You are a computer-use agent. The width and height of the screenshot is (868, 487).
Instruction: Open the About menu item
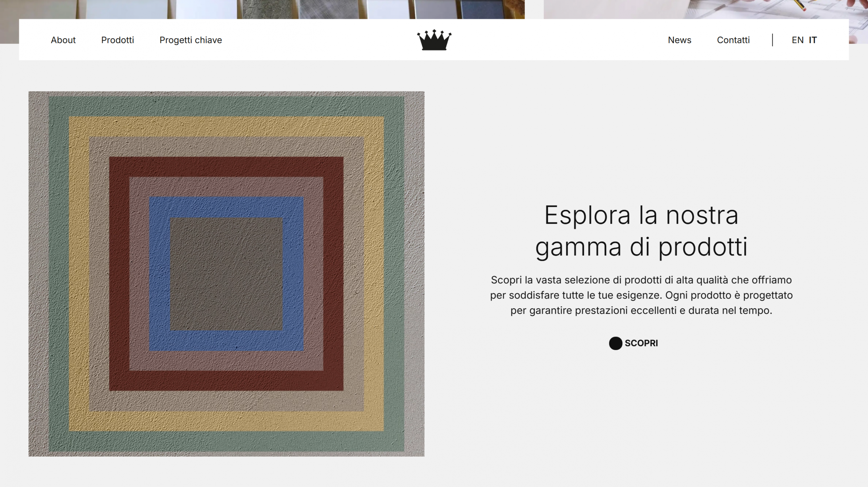[63, 40]
